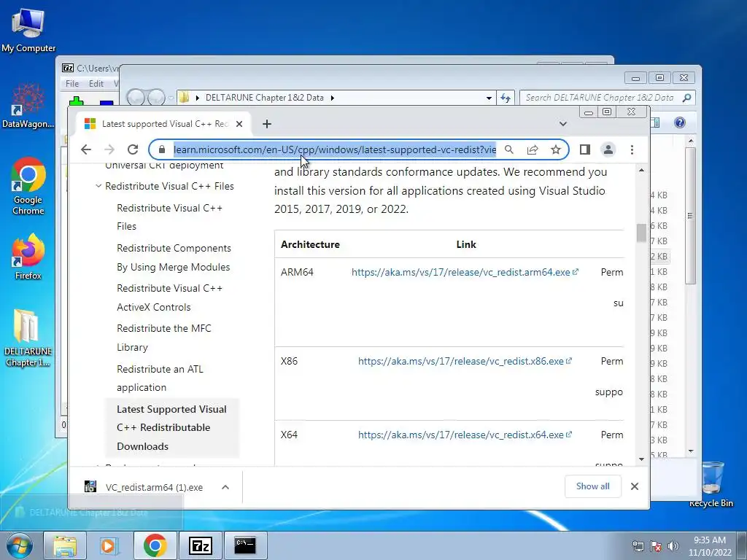747x560 pixels.
Task: Open Windows Start menu
Action: (19, 545)
